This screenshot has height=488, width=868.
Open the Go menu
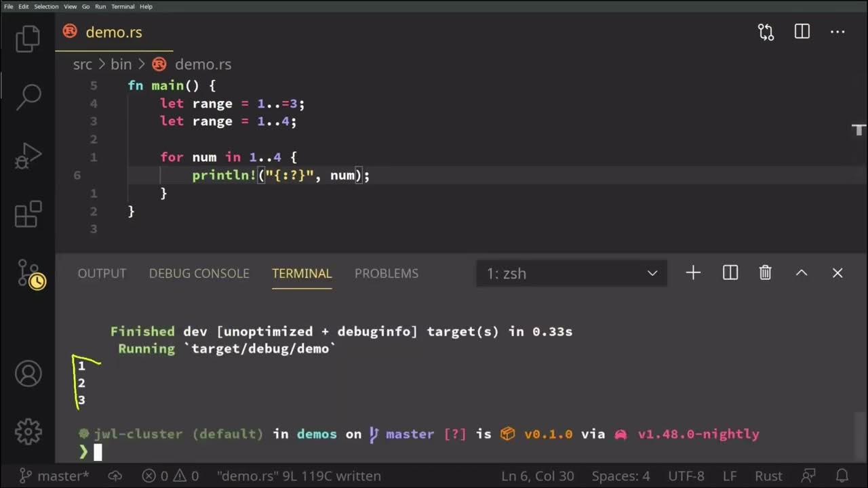click(85, 6)
